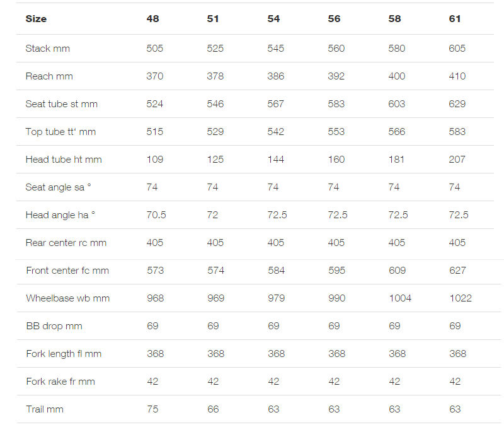Click the Head angle value 70.5
Viewport: 504px width, 427px height.
click(x=156, y=215)
